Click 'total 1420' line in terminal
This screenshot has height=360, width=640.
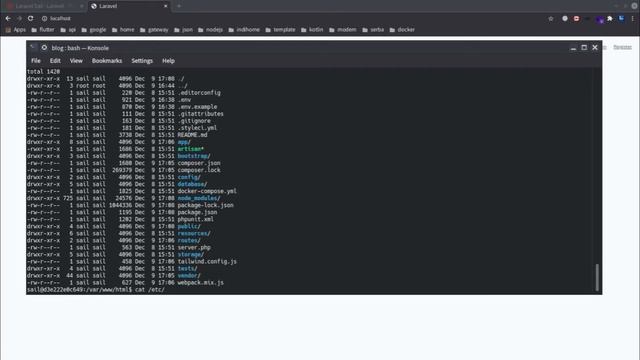point(43,72)
